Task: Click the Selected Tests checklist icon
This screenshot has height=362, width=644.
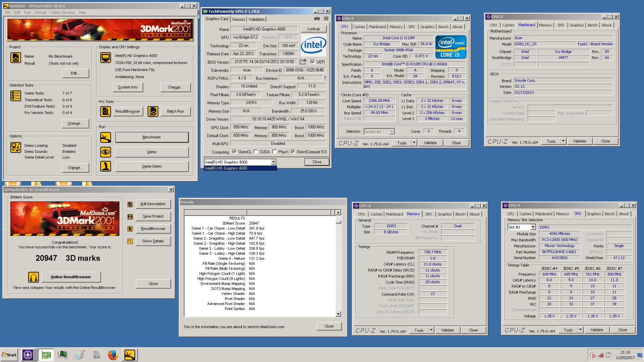Action: (16, 96)
